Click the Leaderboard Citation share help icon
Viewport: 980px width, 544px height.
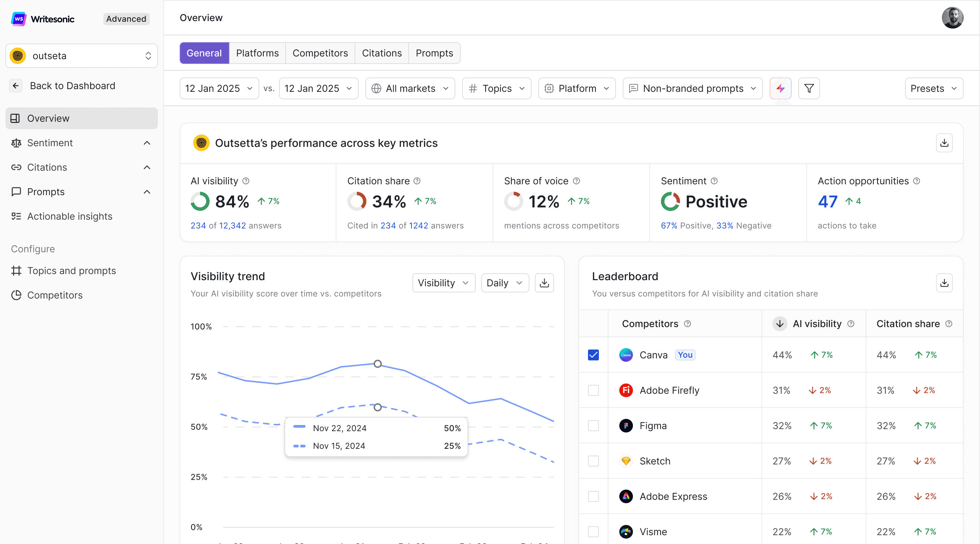click(x=949, y=324)
